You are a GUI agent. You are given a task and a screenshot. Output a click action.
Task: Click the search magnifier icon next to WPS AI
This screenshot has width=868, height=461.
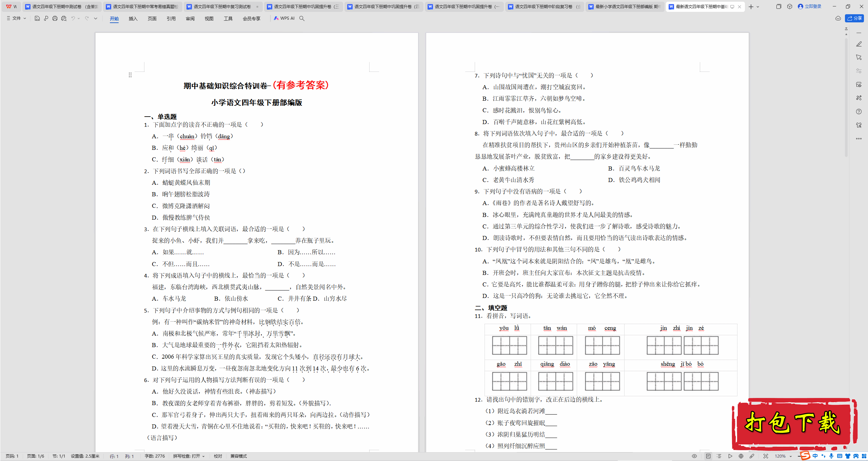tap(302, 18)
